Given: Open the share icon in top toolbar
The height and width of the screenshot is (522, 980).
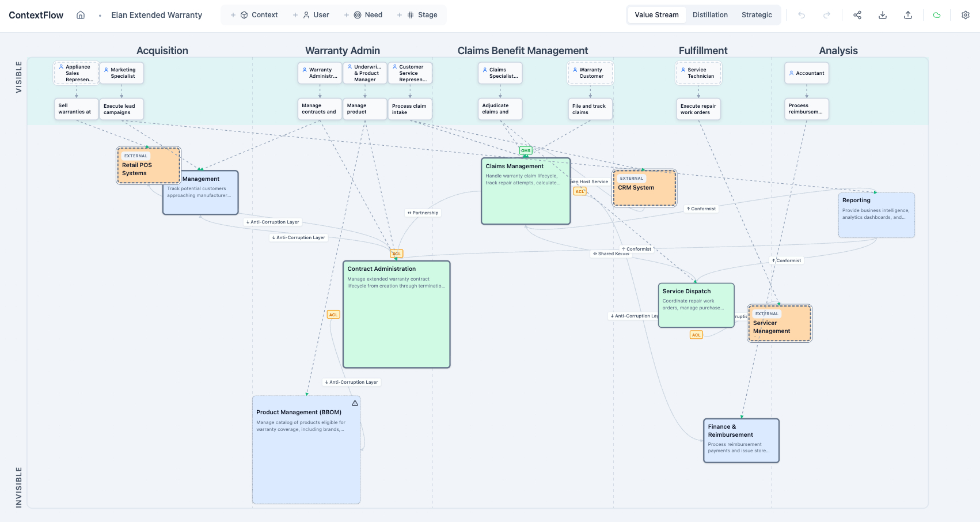Looking at the screenshot, I should click(857, 15).
